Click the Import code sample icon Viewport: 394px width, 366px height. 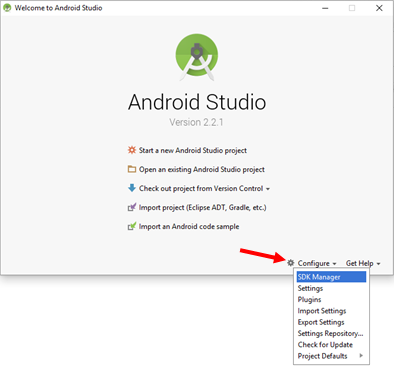[132, 226]
